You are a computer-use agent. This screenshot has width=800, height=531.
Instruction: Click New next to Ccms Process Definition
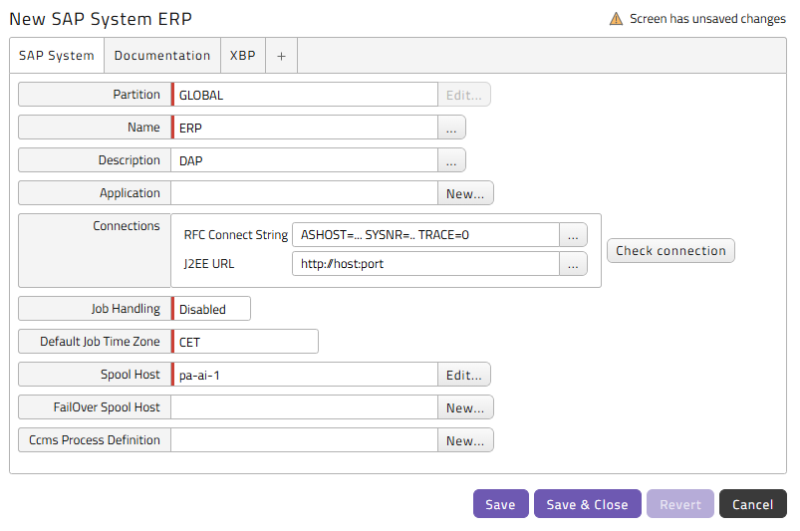465,440
